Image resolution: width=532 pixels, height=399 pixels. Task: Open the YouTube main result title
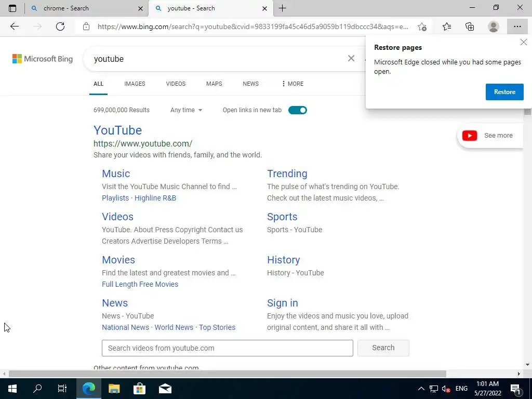pyautogui.click(x=118, y=130)
